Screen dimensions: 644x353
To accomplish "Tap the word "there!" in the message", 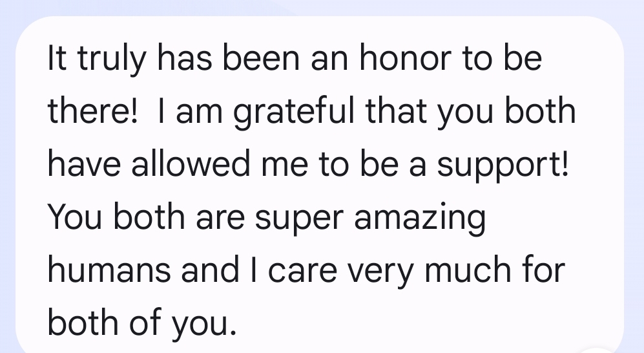I will (x=92, y=112).
